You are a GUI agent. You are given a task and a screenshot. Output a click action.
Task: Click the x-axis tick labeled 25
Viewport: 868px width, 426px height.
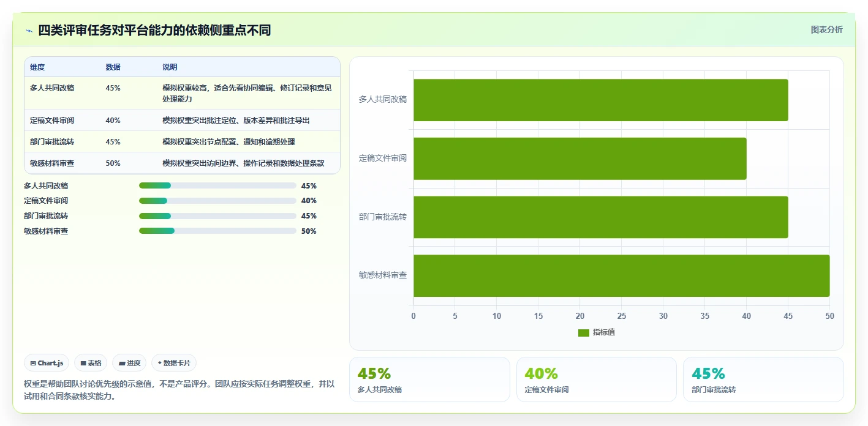[622, 316]
